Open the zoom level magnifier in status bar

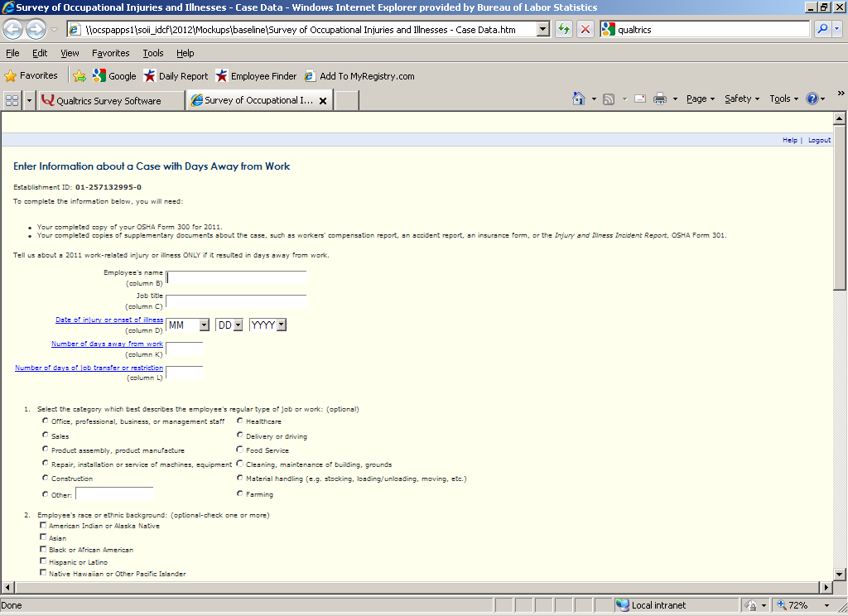coord(782,604)
